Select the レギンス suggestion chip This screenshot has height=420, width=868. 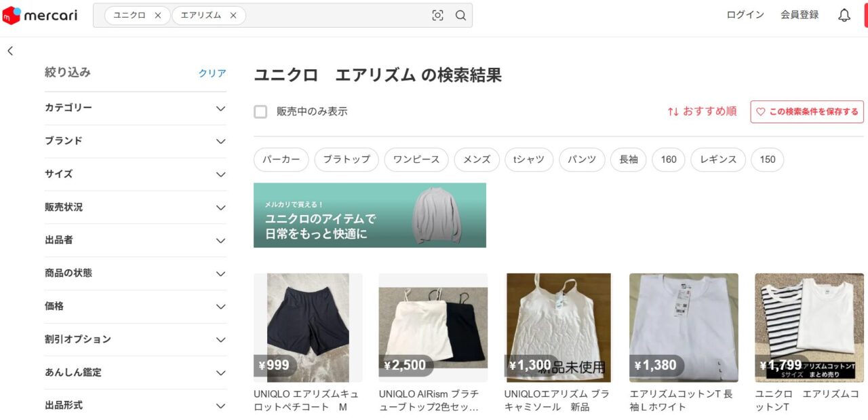tap(718, 159)
